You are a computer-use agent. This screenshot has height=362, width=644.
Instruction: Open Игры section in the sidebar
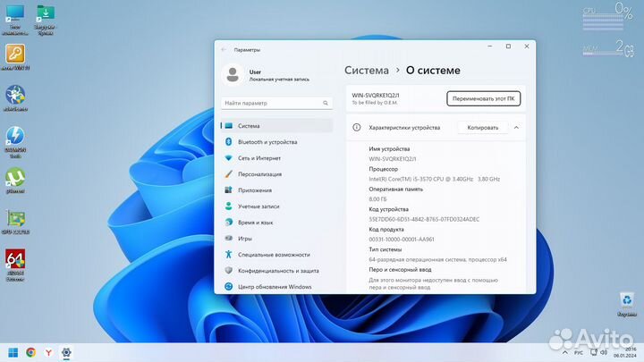pos(276,239)
